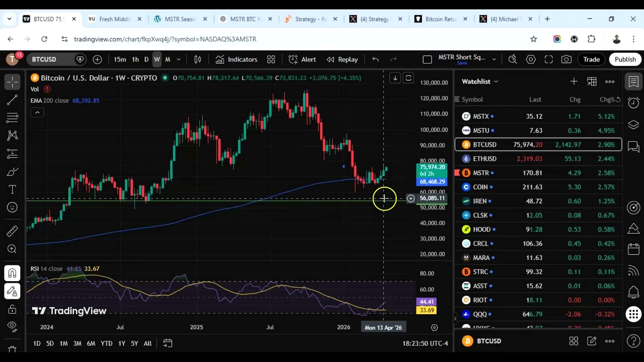The height and width of the screenshot is (362, 644).
Task: Open the candlestick chart type selector
Action: pyautogui.click(x=198, y=60)
